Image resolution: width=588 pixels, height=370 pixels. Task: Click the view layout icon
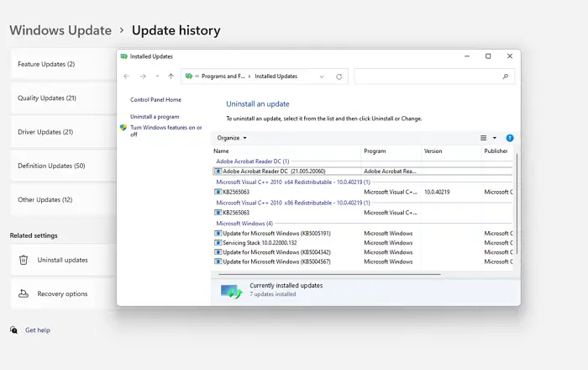(484, 138)
